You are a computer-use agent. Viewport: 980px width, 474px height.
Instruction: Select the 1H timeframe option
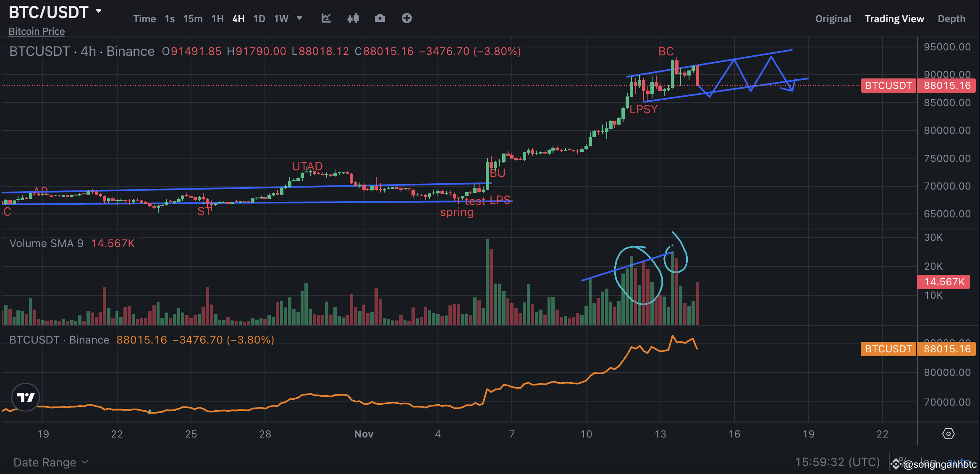217,18
